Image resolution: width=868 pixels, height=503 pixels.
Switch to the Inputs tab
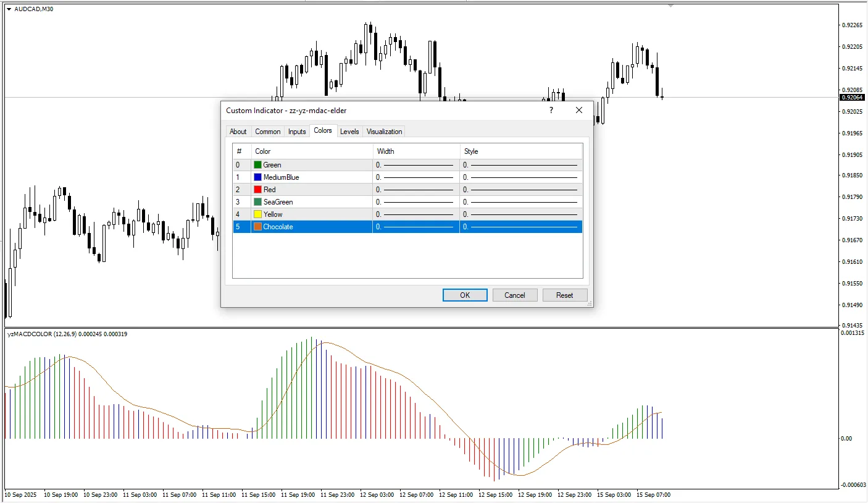point(297,132)
